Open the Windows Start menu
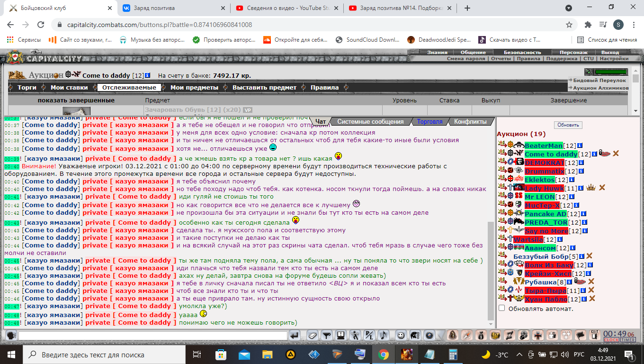This screenshot has height=364, width=644. 11,355
